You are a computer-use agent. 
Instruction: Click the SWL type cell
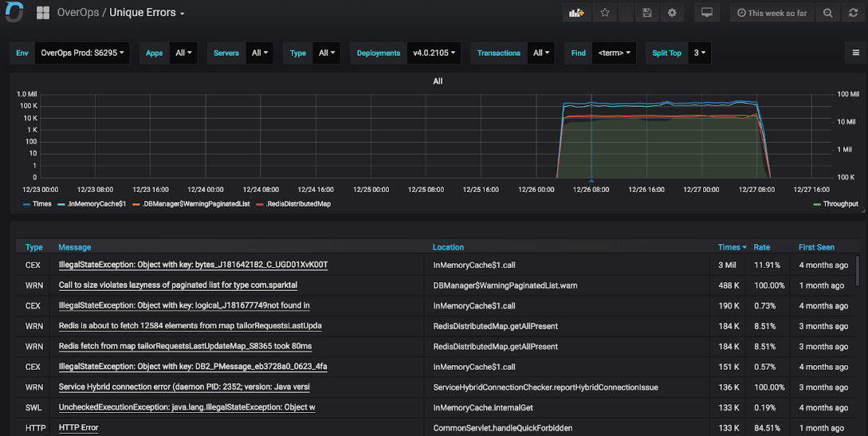33,408
